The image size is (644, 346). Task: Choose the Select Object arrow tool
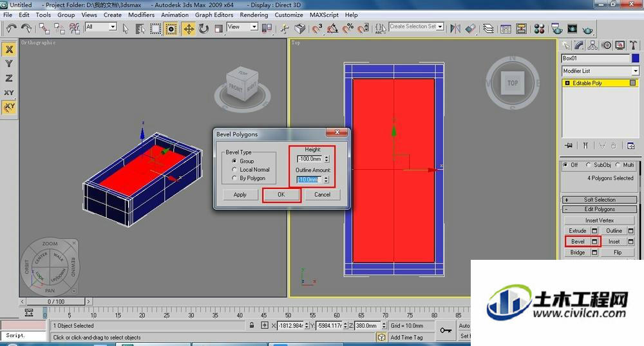126,28
